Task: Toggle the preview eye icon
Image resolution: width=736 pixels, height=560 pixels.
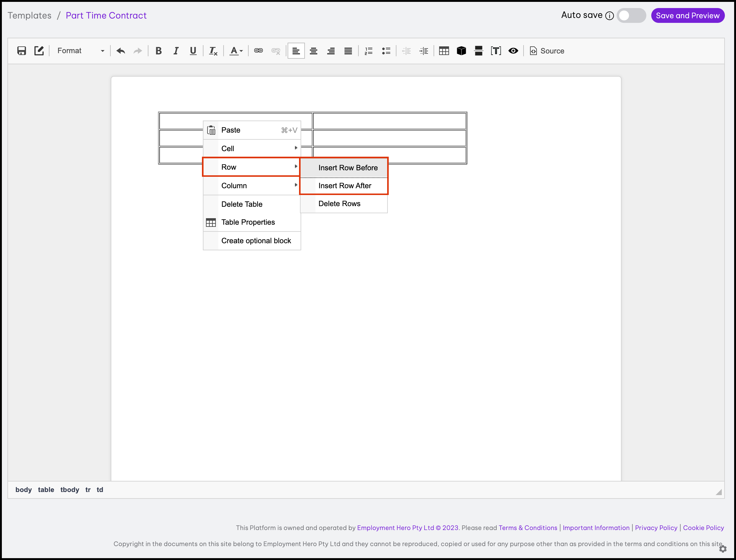Action: [513, 51]
